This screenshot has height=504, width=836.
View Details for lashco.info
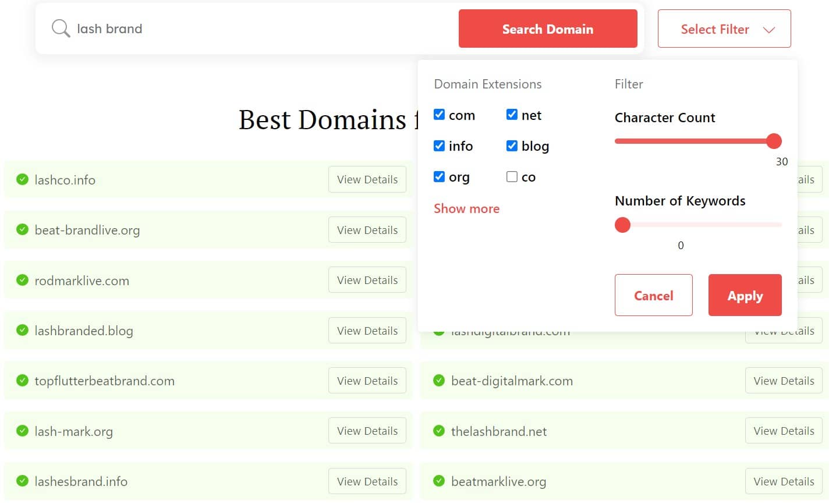367,179
